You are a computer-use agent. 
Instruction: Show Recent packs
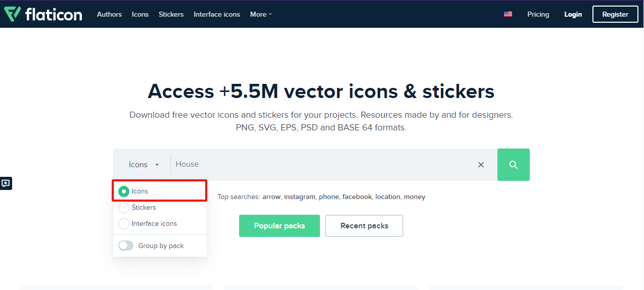pos(364,226)
